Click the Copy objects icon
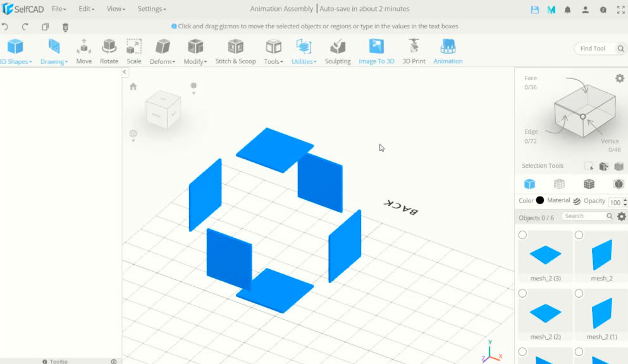Screen dimensions: 628x364 (45, 27)
